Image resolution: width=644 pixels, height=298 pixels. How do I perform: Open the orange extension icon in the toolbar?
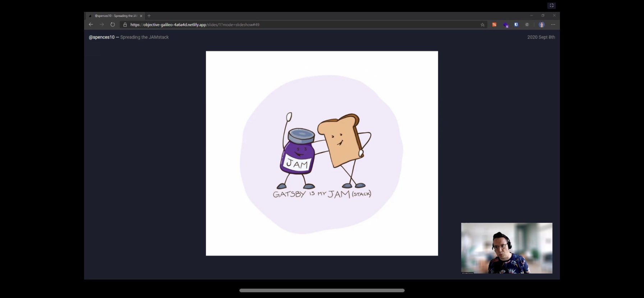(494, 24)
